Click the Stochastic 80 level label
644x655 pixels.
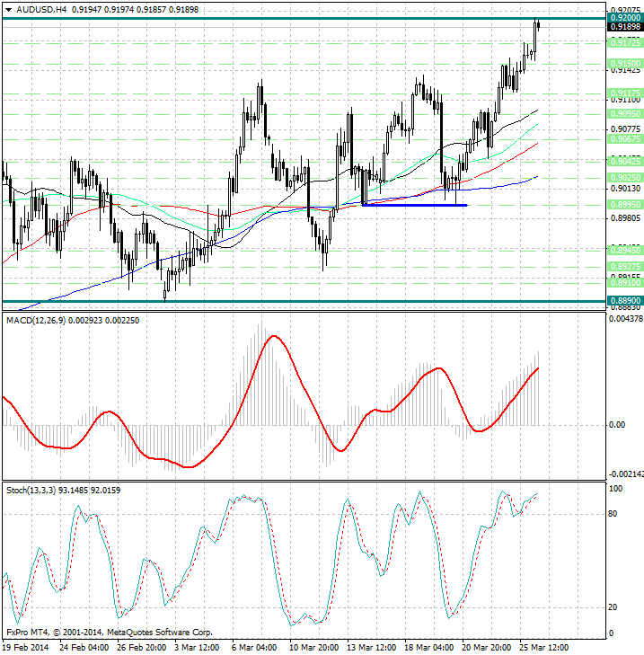click(x=613, y=514)
